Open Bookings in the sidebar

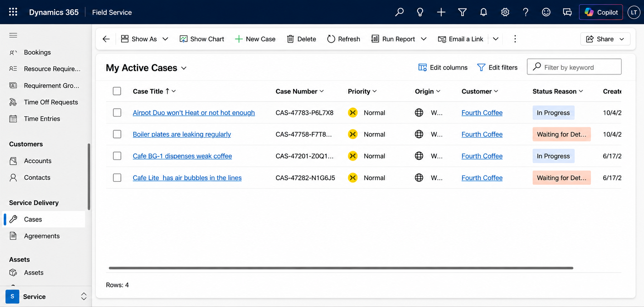point(37,52)
